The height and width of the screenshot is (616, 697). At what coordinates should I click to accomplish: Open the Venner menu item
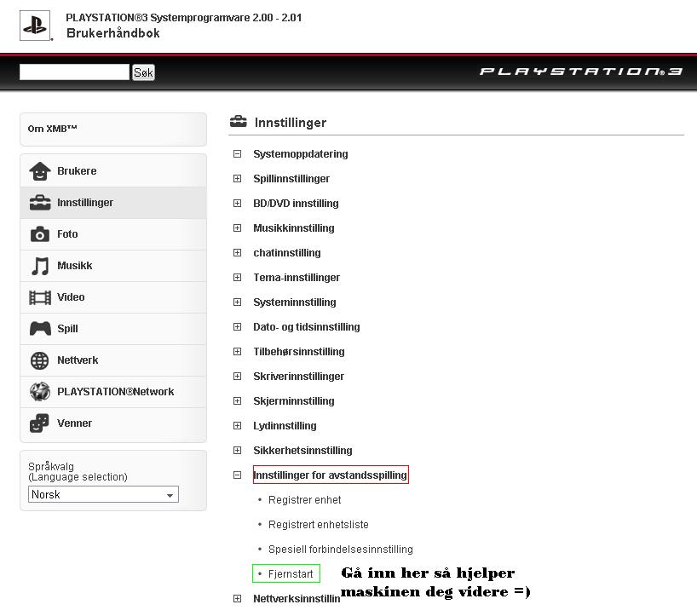tap(113, 423)
